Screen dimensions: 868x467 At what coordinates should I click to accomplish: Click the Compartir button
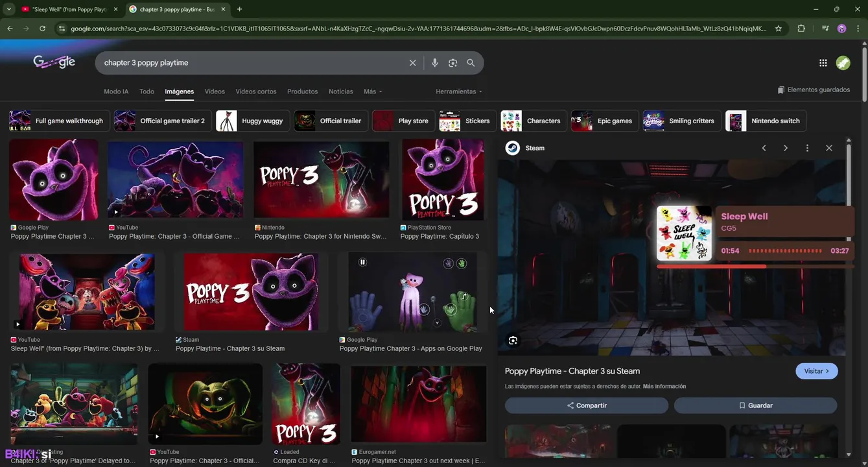pos(587,405)
